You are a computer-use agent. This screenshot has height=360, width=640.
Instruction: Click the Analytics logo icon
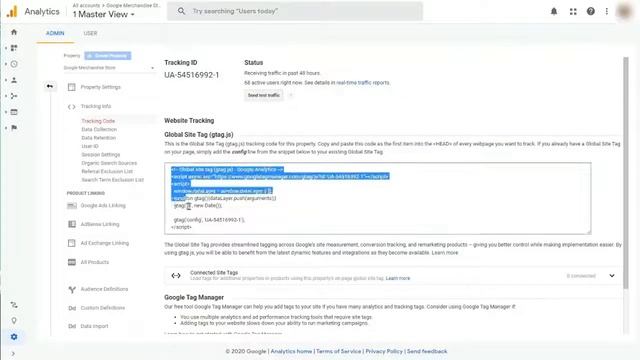(x=12, y=11)
